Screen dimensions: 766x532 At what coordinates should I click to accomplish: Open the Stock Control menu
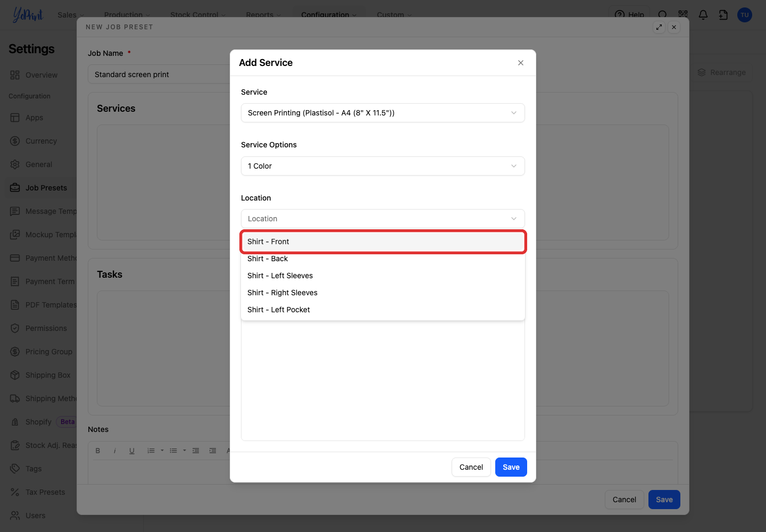198,15
